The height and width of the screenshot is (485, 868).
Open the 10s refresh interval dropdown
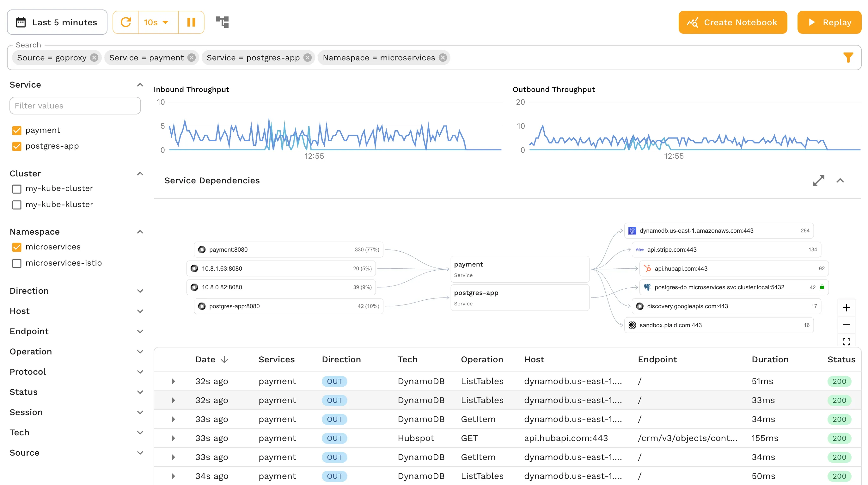point(157,22)
